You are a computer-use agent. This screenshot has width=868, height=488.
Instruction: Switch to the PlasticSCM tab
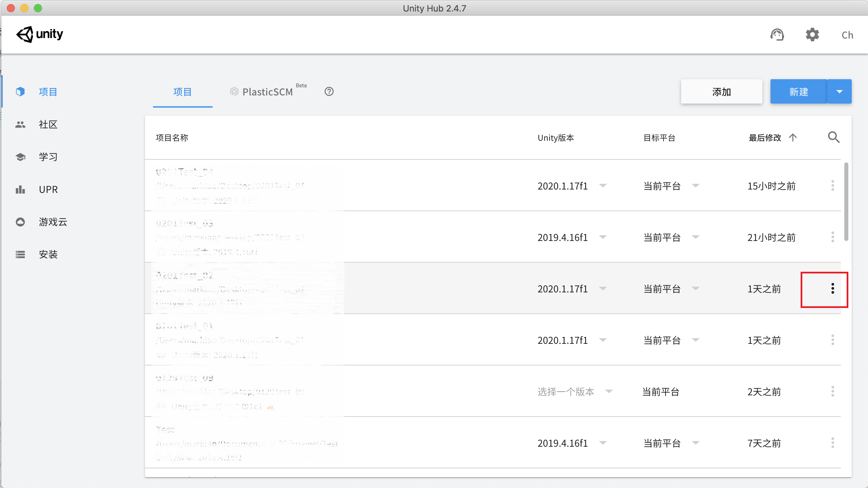[267, 92]
